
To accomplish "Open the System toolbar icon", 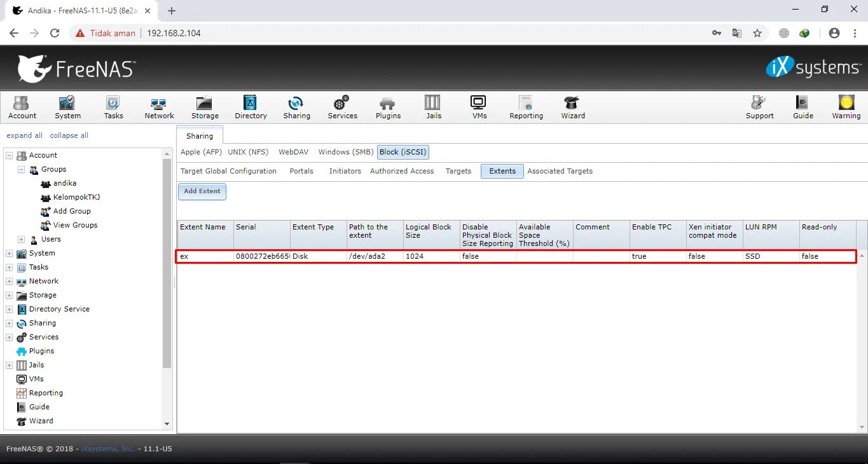I will click(67, 107).
